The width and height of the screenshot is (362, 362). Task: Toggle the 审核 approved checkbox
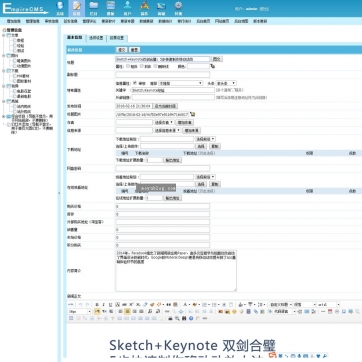[135, 83]
